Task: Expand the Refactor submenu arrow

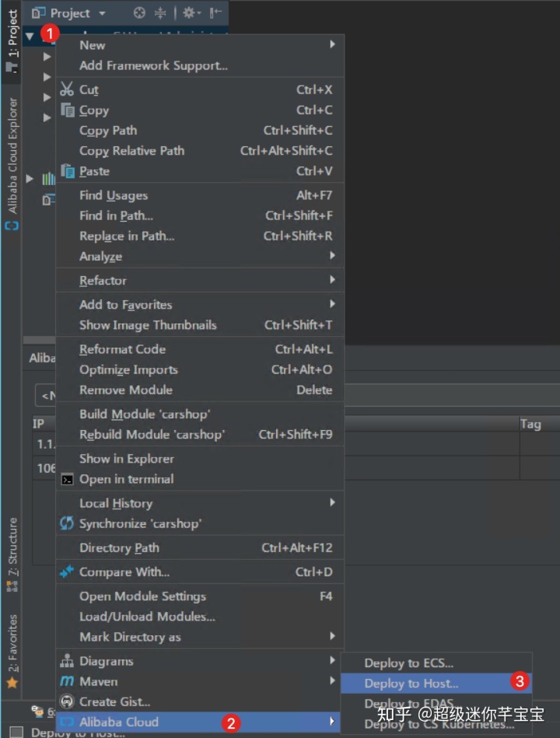Action: (332, 280)
